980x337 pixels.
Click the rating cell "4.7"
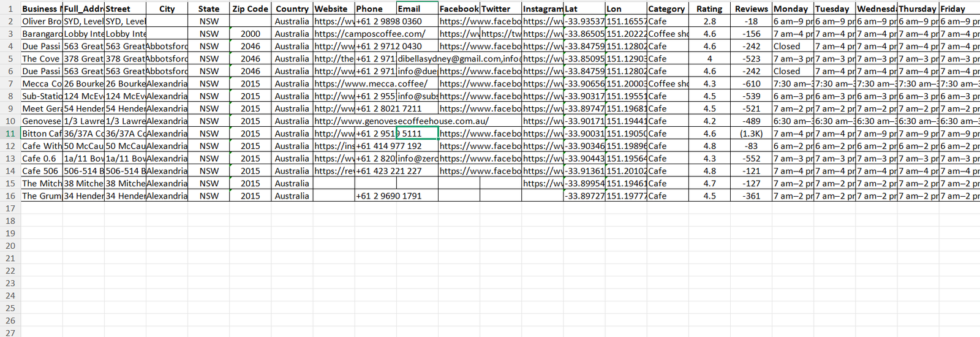(x=709, y=183)
